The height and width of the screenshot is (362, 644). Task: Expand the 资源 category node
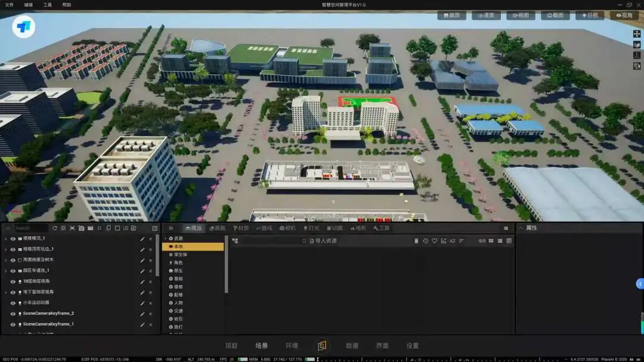tap(166, 239)
